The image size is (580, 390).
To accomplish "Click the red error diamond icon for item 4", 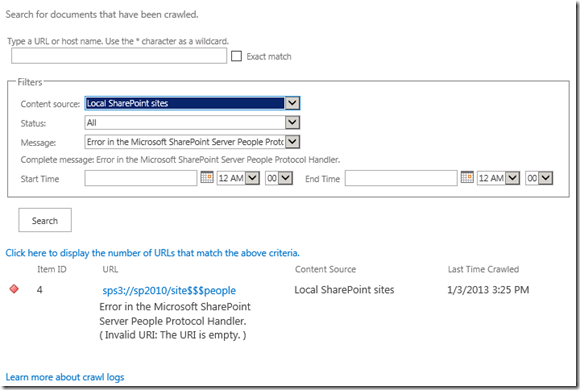I will coord(14,289).
